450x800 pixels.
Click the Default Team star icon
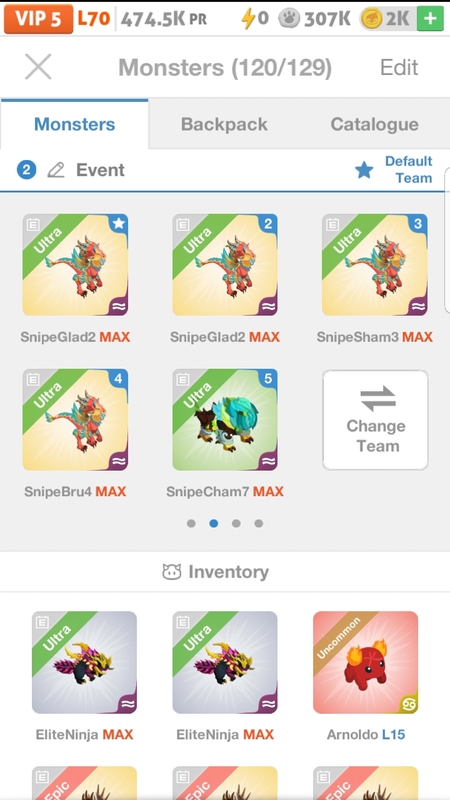click(x=364, y=170)
